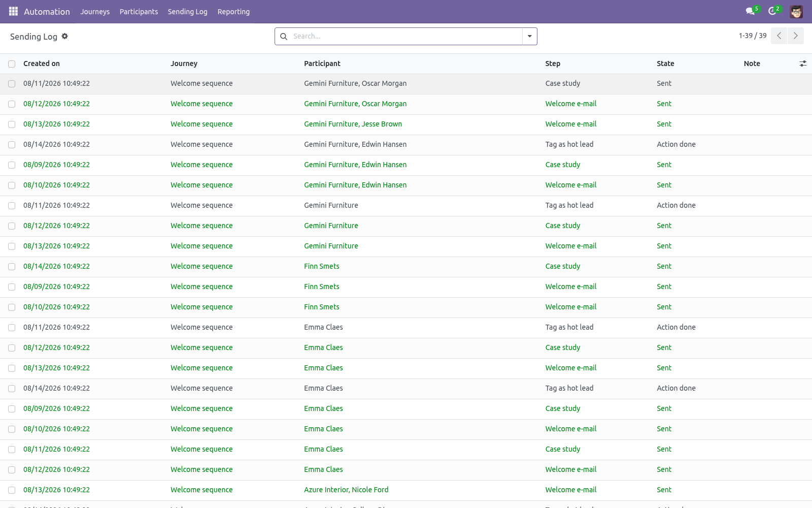Open the Sending Log menu
This screenshot has width=812, height=508.
click(188, 11)
